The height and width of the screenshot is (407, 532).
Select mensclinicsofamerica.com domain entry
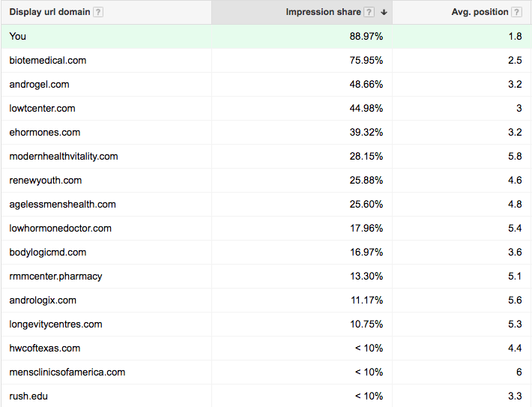pos(67,373)
